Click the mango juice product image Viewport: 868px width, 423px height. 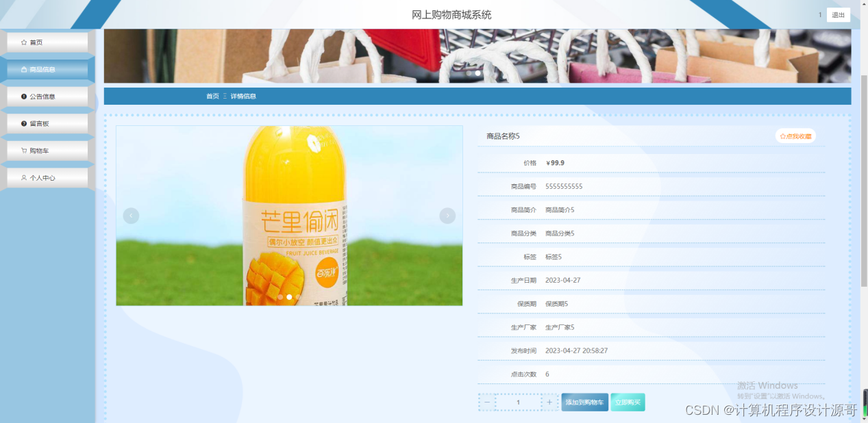point(289,216)
